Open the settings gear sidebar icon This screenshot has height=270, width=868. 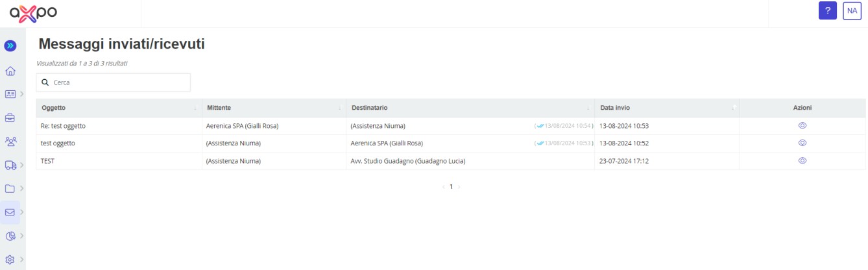[10, 259]
